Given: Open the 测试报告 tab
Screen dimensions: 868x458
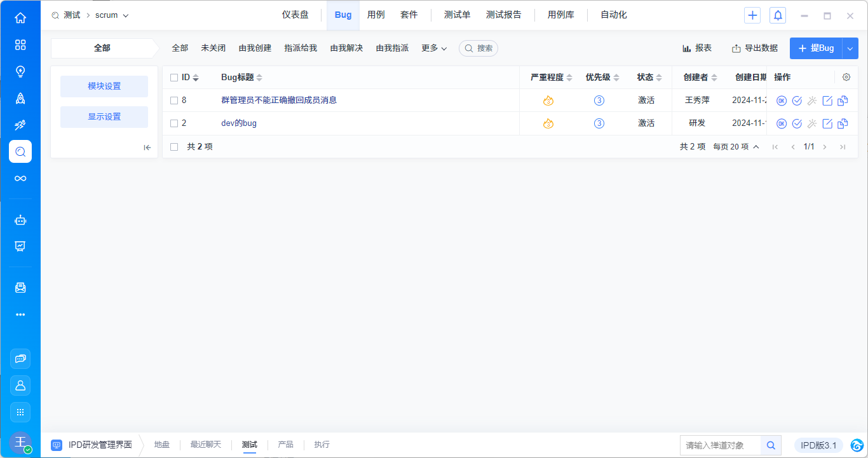Looking at the screenshot, I should point(503,15).
